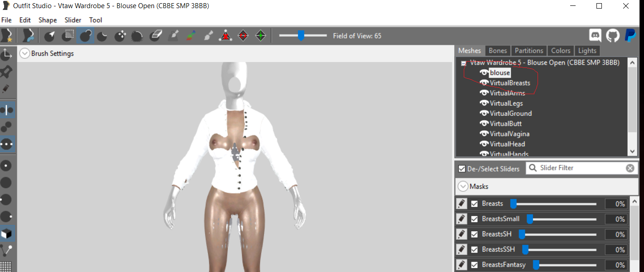Open the Shape menu
The image size is (644, 272).
(x=48, y=20)
